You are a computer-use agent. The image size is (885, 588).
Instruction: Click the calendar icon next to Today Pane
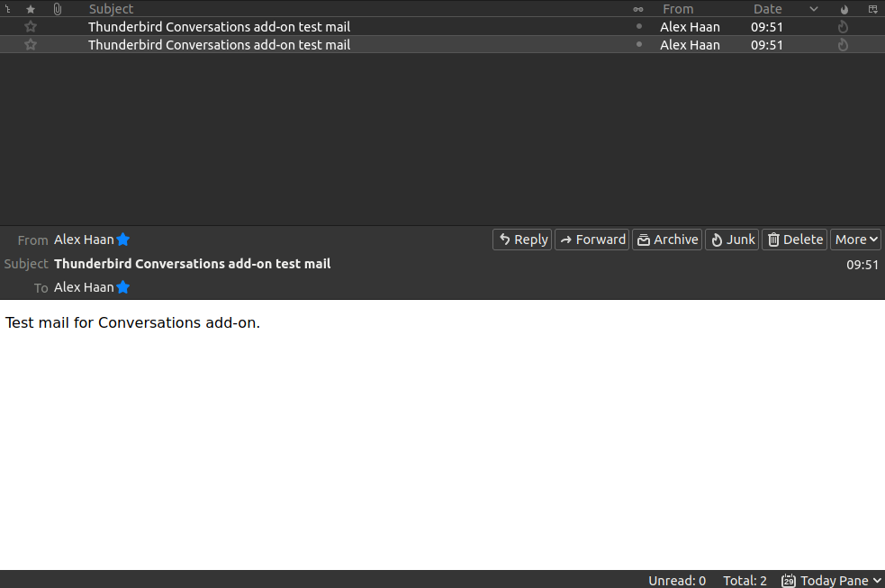coord(789,580)
